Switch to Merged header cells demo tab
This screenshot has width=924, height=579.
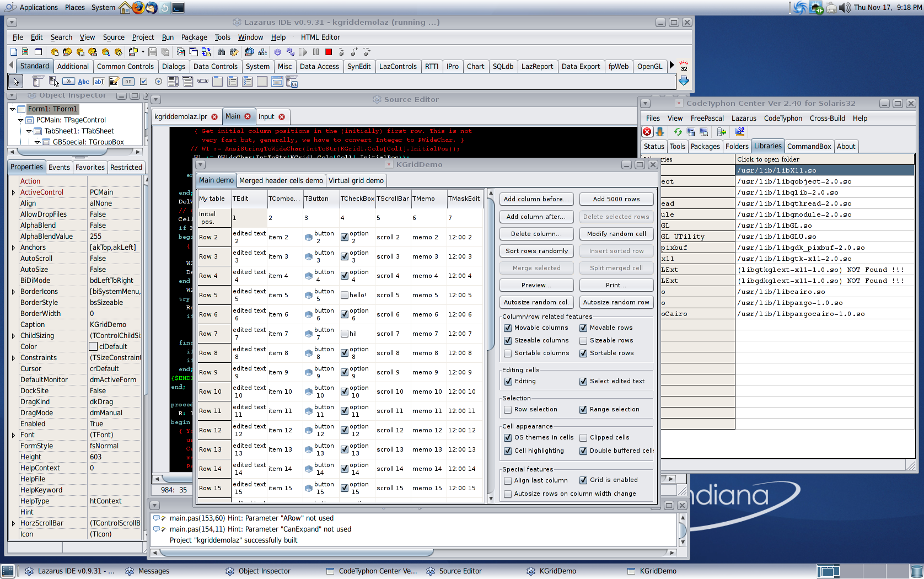[281, 180]
